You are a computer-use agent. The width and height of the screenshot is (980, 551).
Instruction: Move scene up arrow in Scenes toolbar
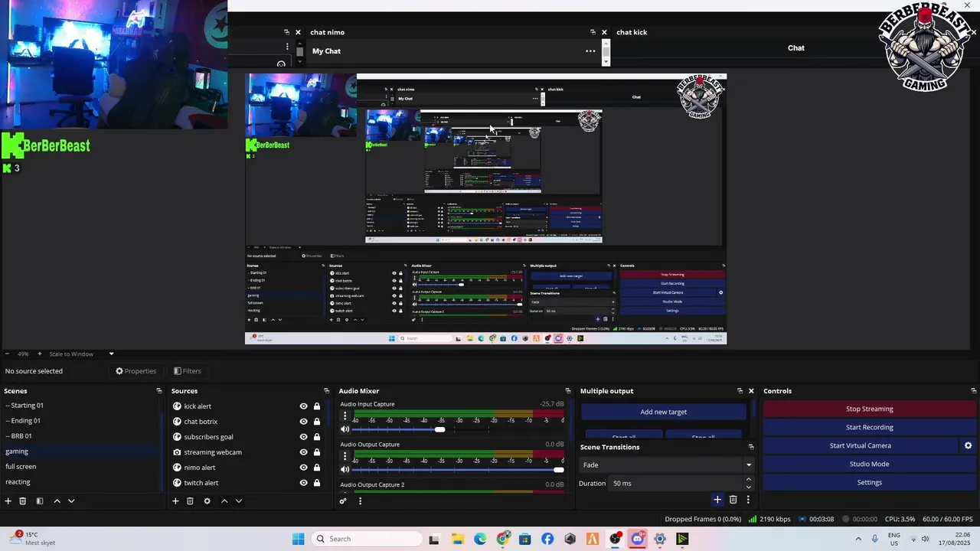tap(57, 500)
